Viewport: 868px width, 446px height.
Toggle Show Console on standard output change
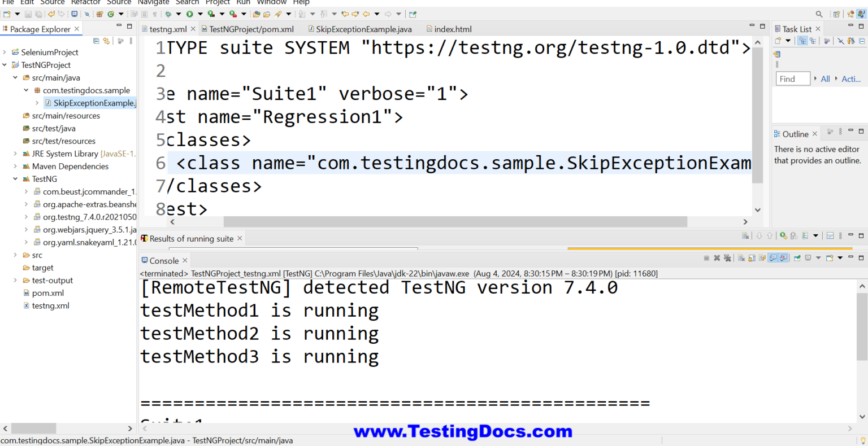point(773,258)
